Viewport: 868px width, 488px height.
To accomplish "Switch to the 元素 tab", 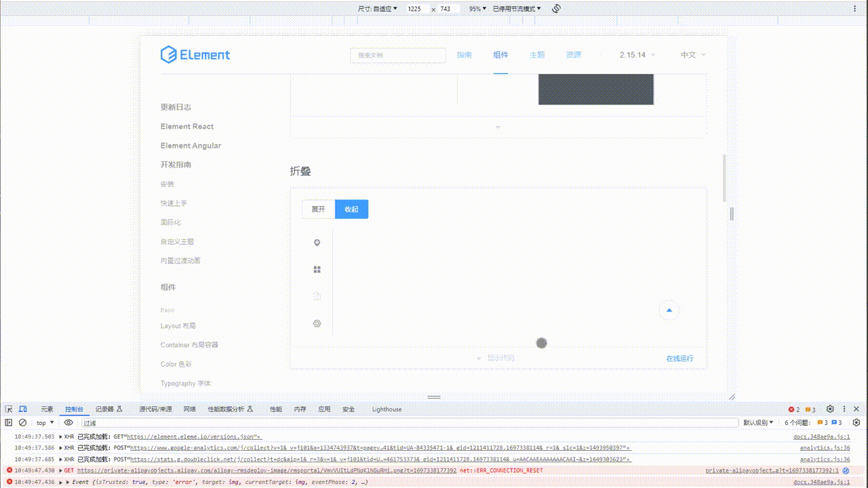I will 47,409.
